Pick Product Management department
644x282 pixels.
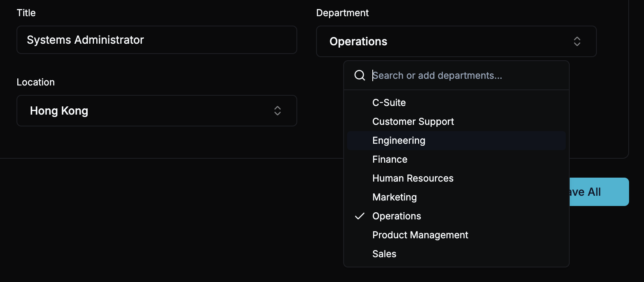point(420,235)
